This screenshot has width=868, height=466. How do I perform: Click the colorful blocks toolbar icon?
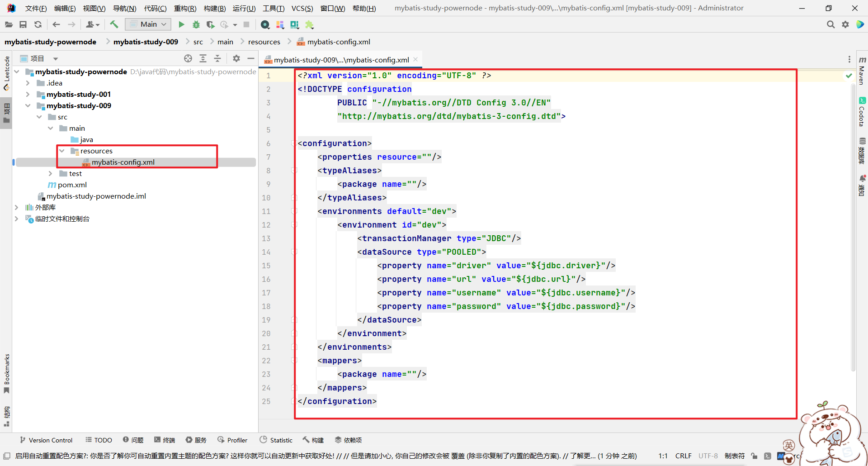pyautogui.click(x=280, y=24)
